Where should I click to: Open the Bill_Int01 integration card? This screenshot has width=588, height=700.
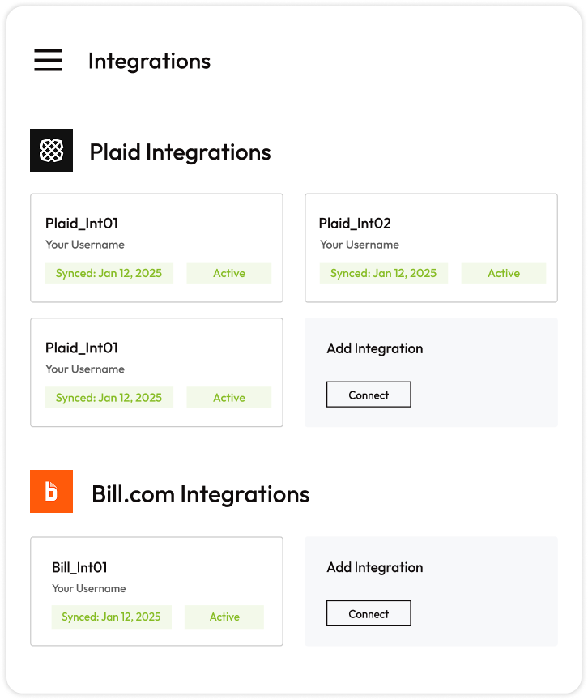(x=156, y=591)
